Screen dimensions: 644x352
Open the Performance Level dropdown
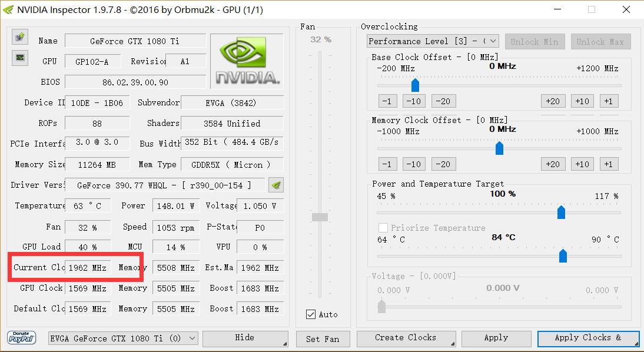433,41
